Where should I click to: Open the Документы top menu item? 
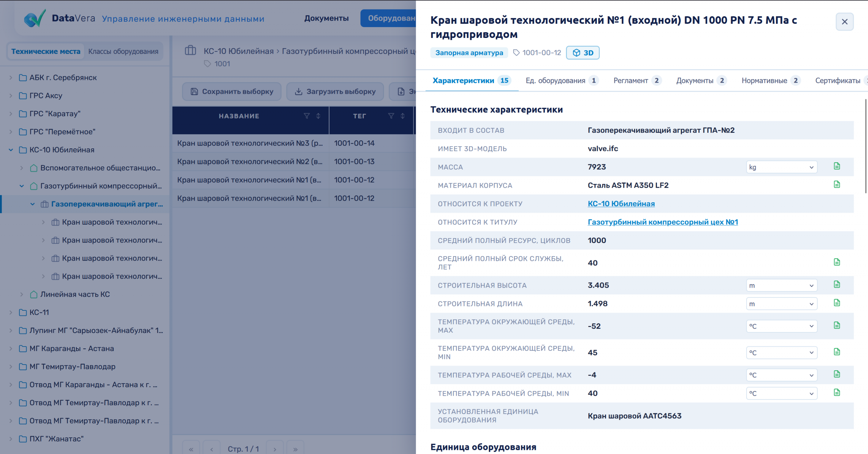pyautogui.click(x=326, y=18)
